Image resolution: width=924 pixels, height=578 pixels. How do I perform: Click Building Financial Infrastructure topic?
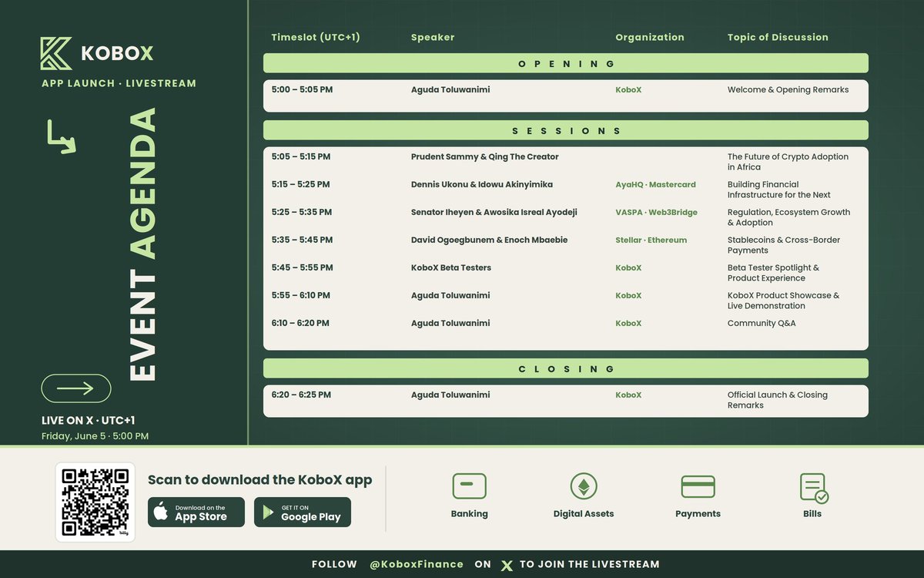779,190
